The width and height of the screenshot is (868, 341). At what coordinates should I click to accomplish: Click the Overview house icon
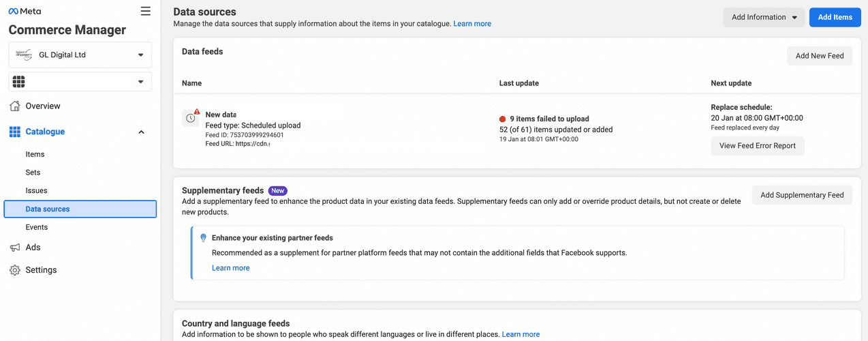15,106
